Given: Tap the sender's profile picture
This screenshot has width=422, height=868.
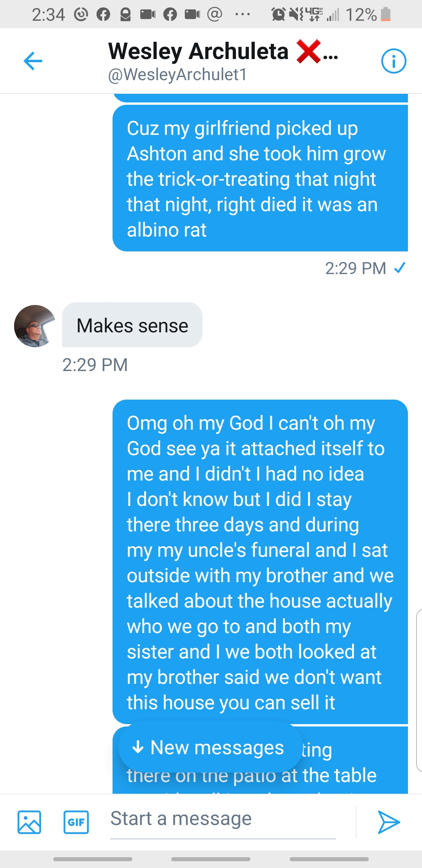Looking at the screenshot, I should (x=35, y=326).
